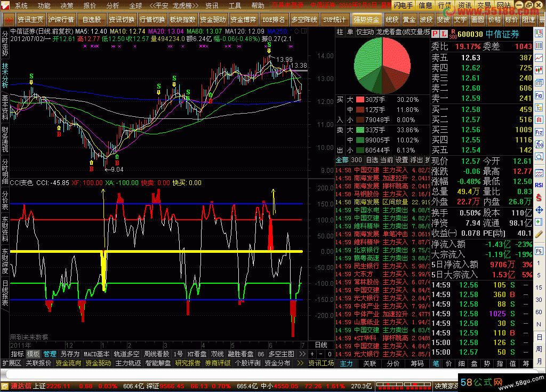Expand the 扩展区 panel

pos(11,363)
